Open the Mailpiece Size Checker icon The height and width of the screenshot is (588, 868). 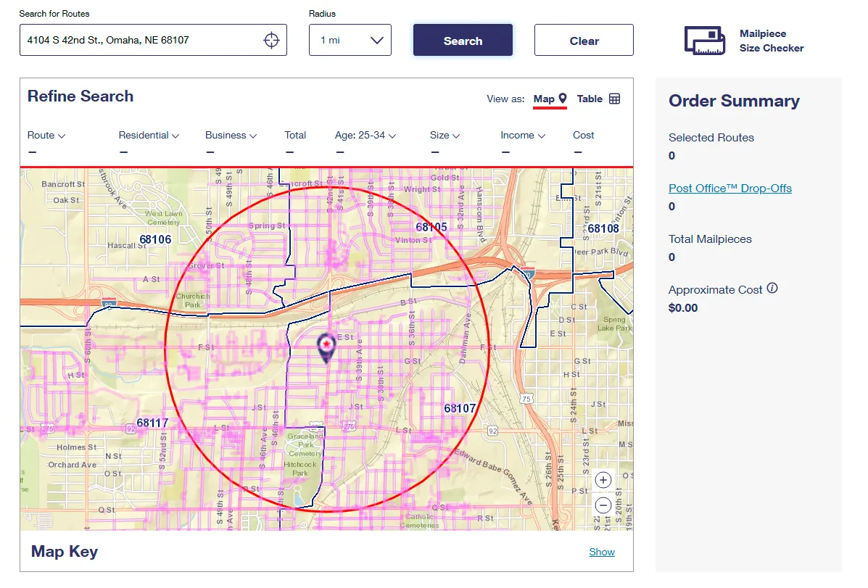pyautogui.click(x=705, y=41)
